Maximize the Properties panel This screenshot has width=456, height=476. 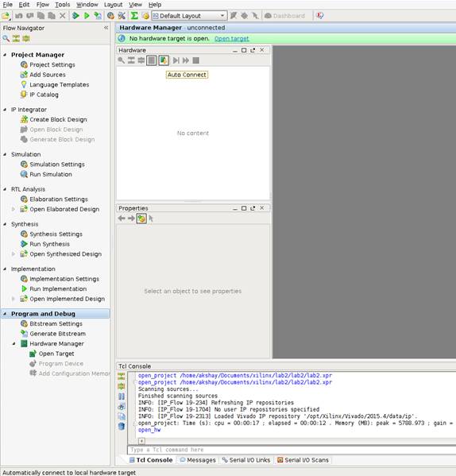pyautogui.click(x=244, y=208)
